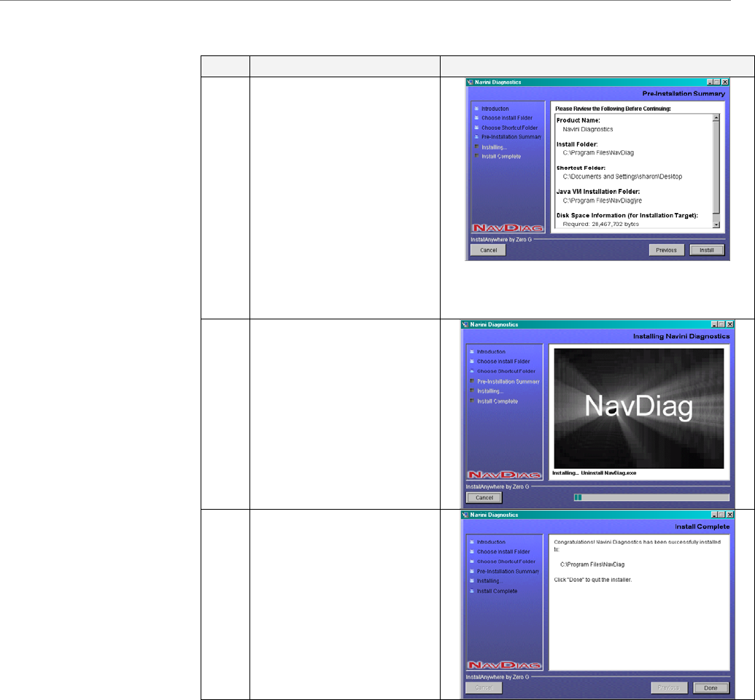
Task: Select Install Complete step in Pre-Installation Summary window
Action: point(501,157)
